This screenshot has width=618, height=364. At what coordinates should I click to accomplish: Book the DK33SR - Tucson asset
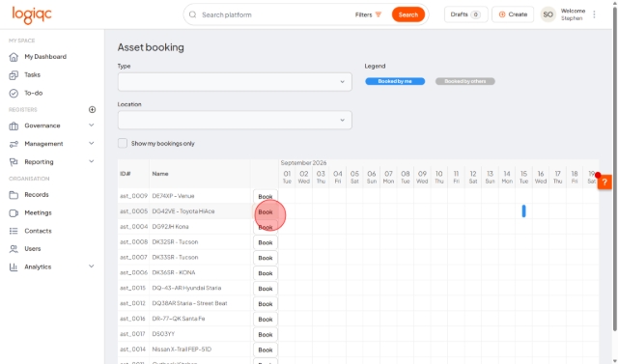coord(266,258)
